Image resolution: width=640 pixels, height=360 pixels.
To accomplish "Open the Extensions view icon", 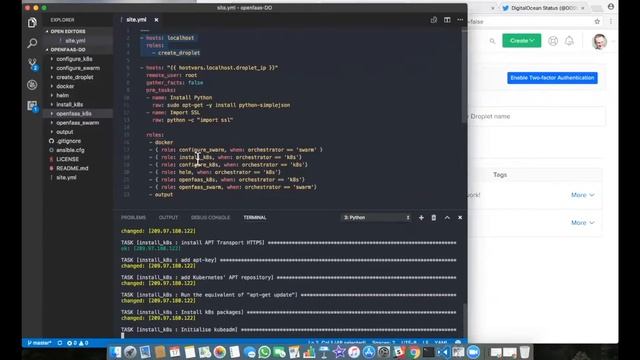I will (32, 106).
